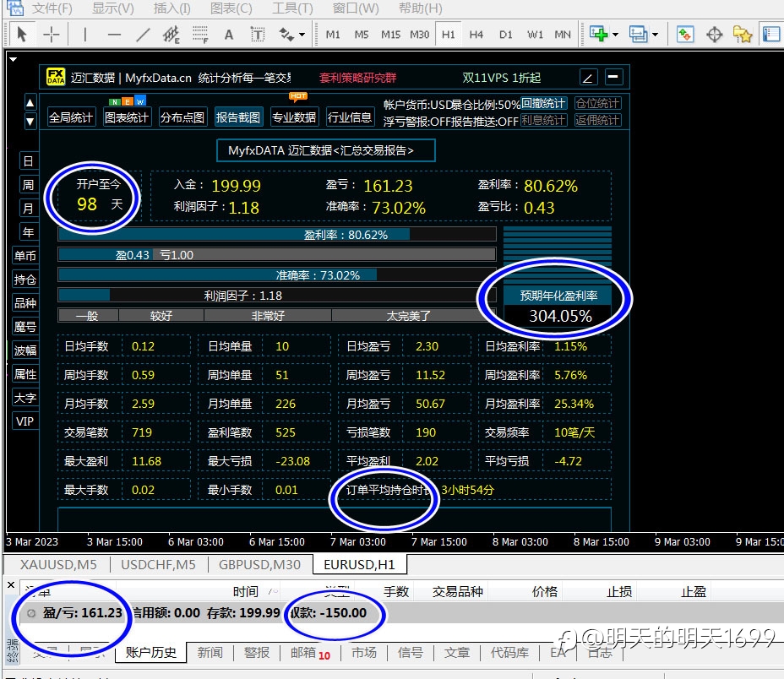Click the new chart icon
Screen dimensions: 784x679
point(598,34)
